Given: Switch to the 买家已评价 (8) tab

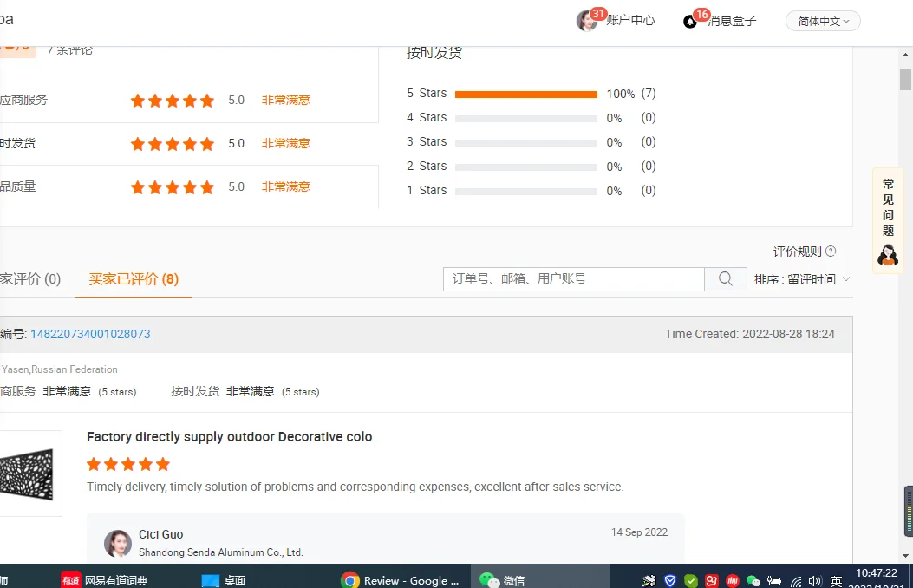Looking at the screenshot, I should click(134, 279).
